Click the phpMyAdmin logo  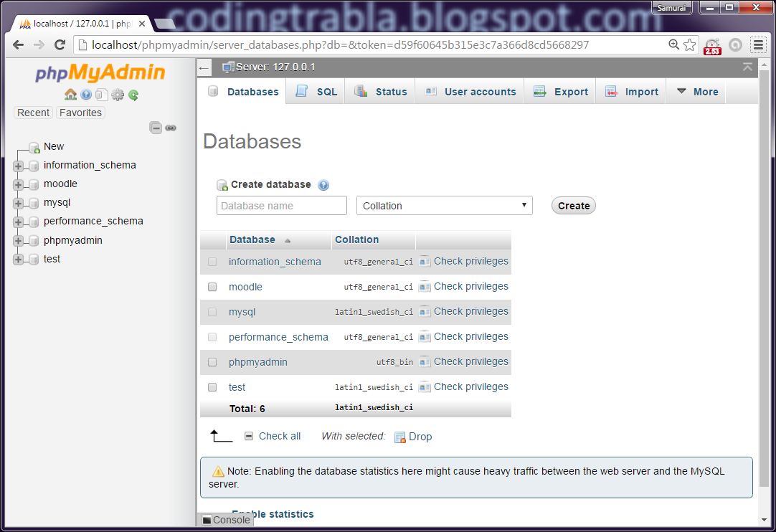[100, 72]
